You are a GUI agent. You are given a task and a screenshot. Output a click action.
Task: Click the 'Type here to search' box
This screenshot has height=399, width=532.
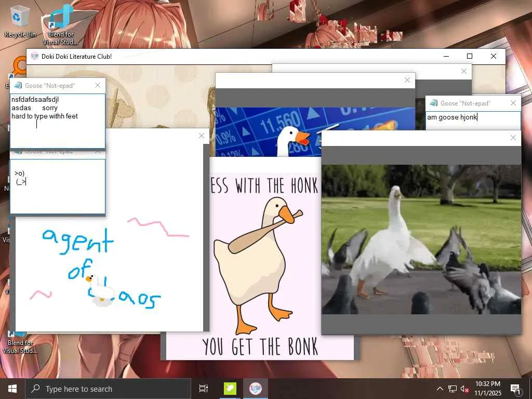click(x=108, y=389)
